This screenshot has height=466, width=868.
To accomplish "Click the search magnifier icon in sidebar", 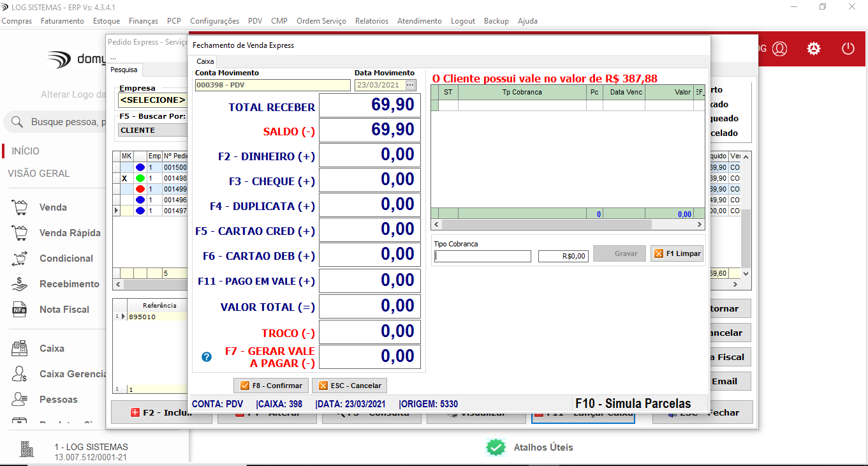I will [18, 122].
